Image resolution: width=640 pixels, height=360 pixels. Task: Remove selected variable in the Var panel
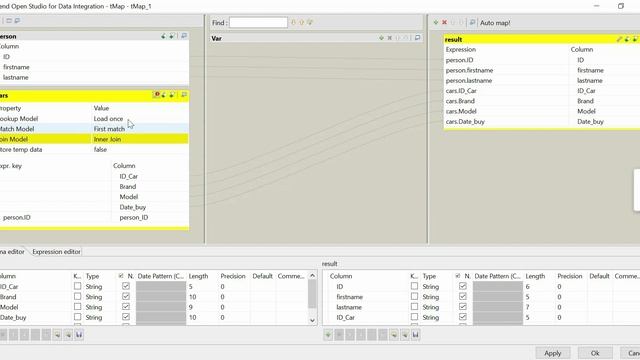pos(389,38)
